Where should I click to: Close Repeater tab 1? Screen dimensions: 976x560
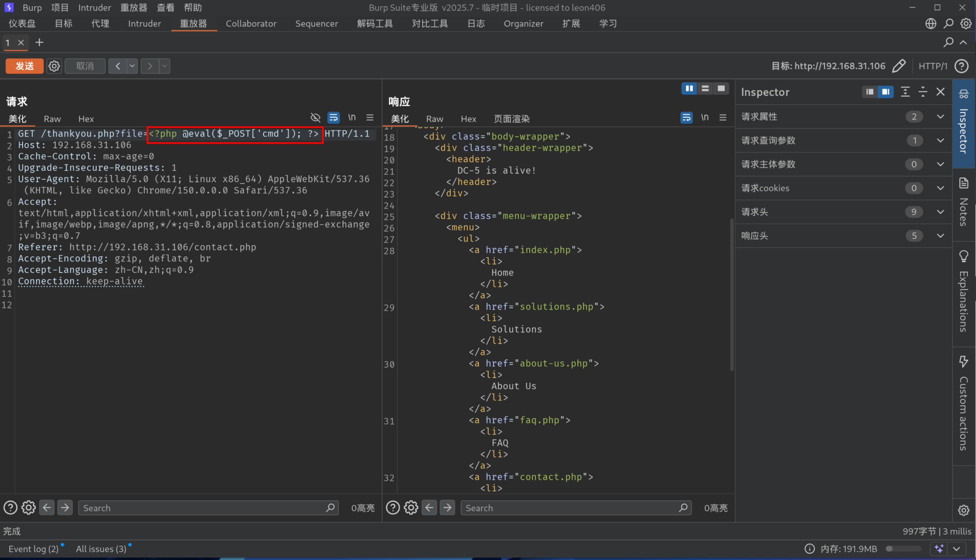[x=21, y=43]
